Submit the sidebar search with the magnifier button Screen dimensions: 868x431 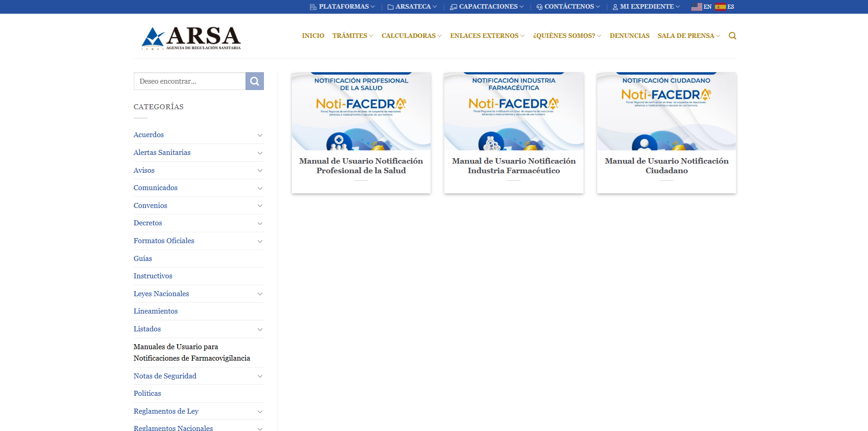[x=255, y=81]
